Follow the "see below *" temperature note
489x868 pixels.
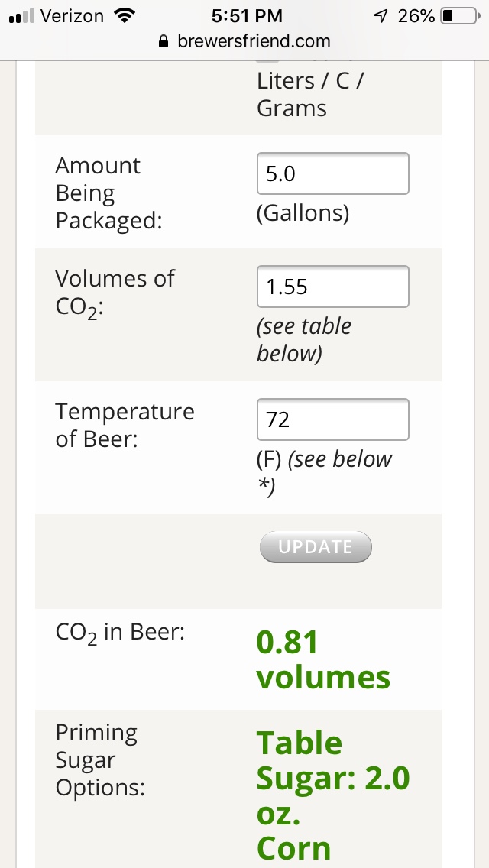pos(324,472)
